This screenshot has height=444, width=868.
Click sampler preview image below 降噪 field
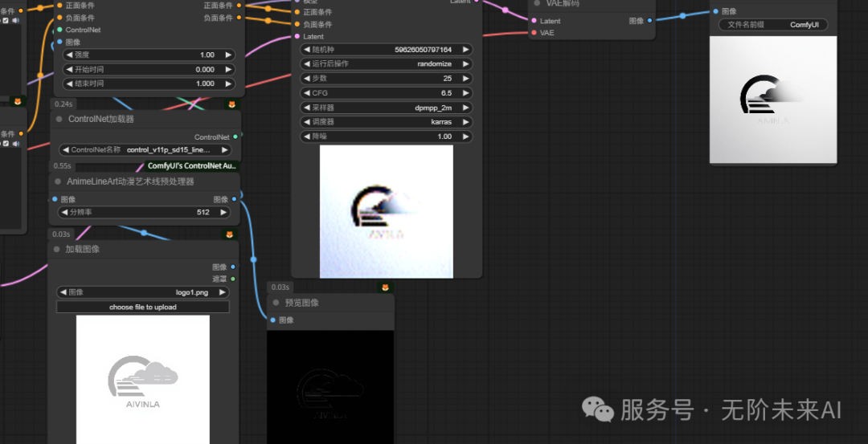point(387,211)
